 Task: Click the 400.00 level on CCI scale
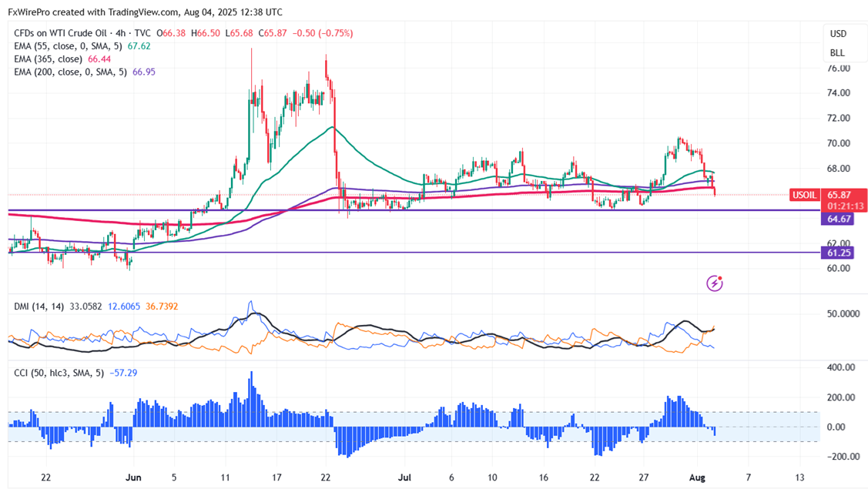coord(843,367)
